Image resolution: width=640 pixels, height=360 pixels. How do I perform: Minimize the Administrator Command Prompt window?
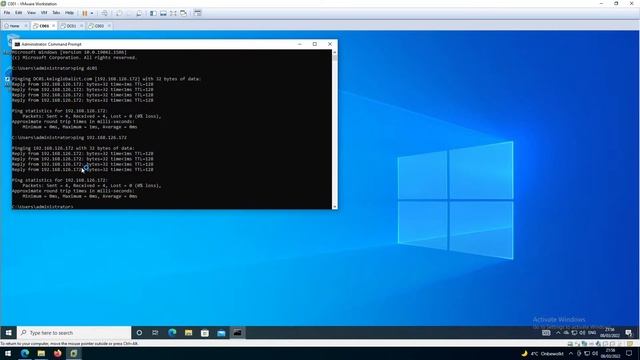point(300,44)
